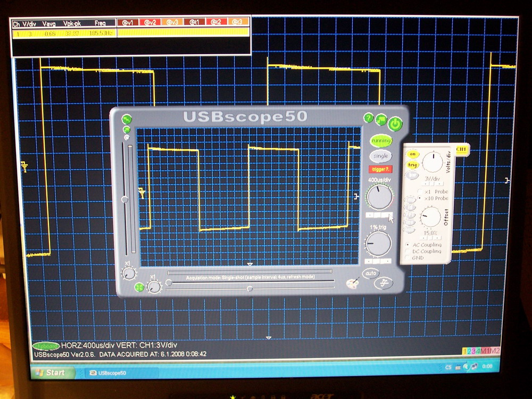Screen dimensions: 532x399
Task: Click stepper buttons under timebase knob
Action: 379,215
